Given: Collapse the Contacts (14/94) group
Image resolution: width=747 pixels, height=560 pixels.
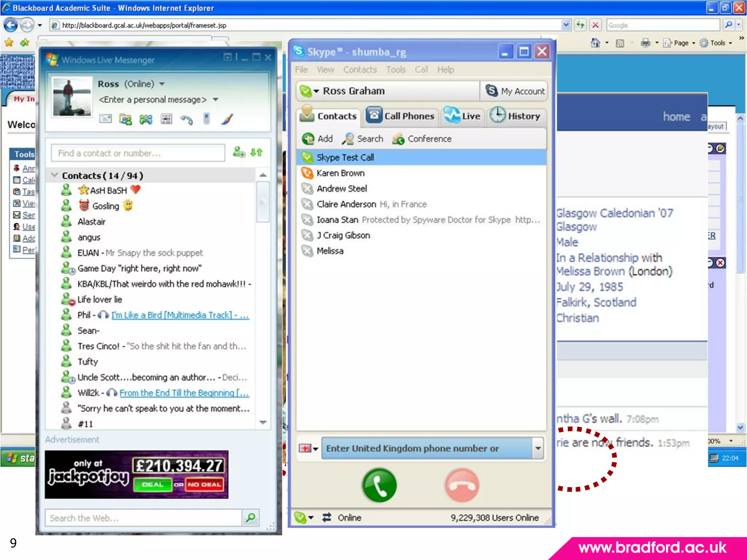Looking at the screenshot, I should click(54, 175).
